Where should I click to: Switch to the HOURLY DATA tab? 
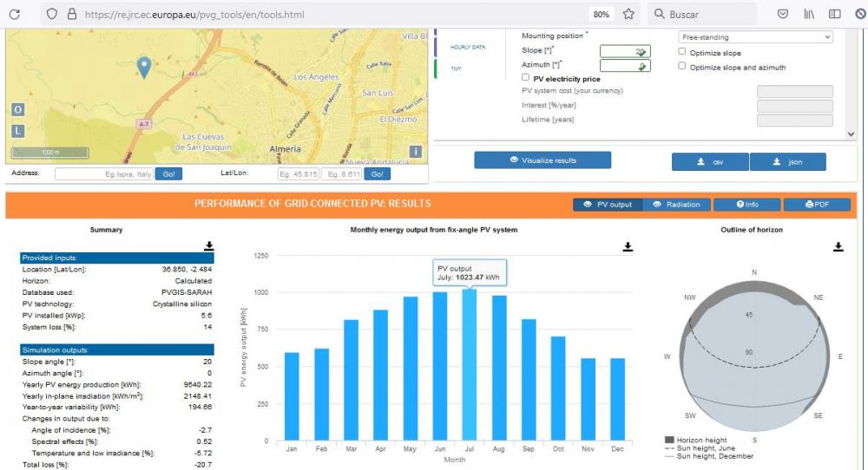click(468, 47)
